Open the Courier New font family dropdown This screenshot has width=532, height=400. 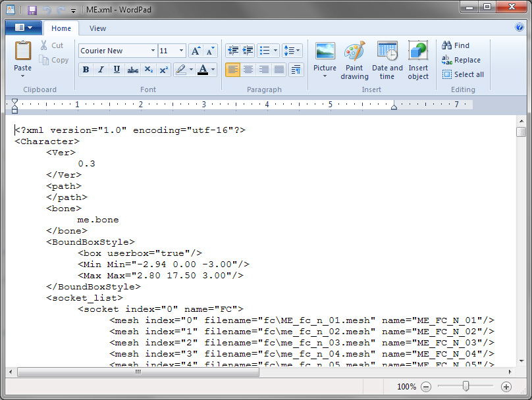[x=153, y=51]
